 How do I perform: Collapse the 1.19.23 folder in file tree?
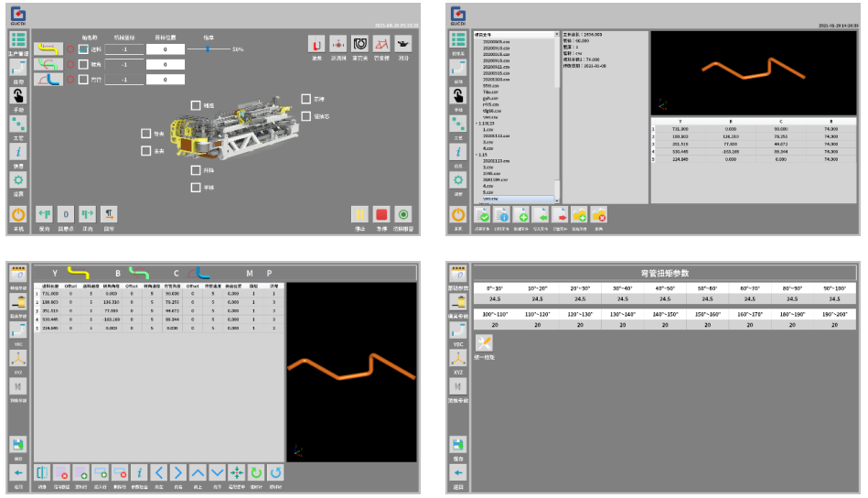477,123
